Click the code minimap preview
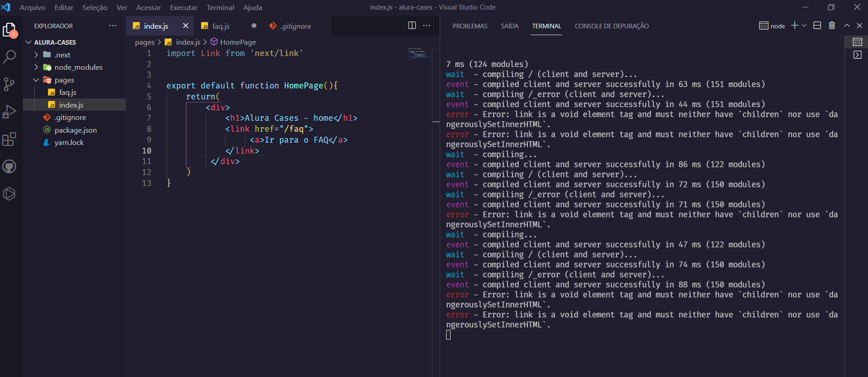Viewport: 868px width, 377px height. click(419, 54)
